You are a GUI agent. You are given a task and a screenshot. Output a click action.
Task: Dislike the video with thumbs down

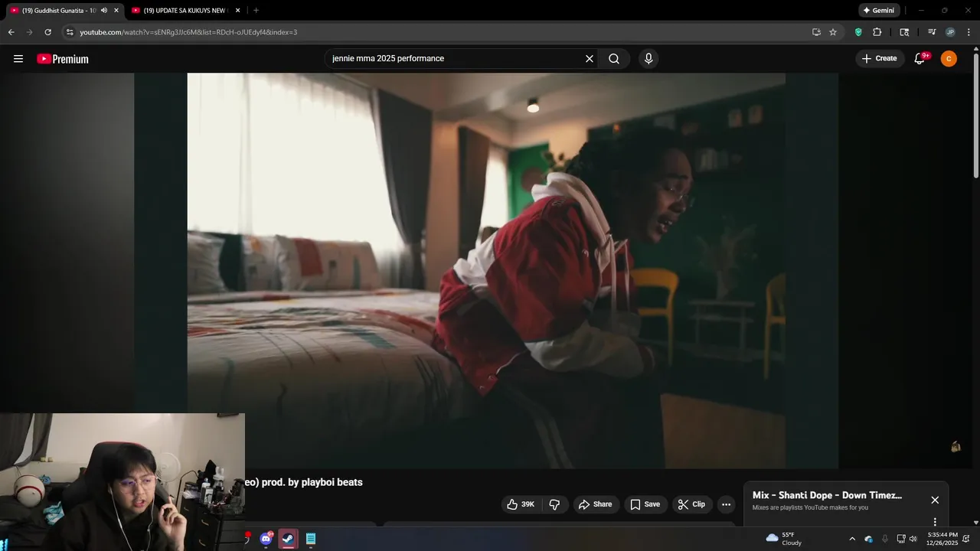point(555,504)
